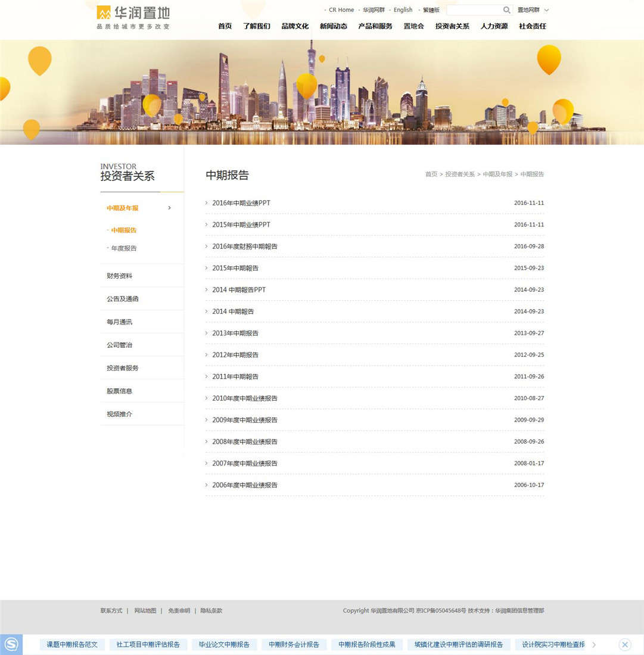
Task: Open 公告及通函 sidebar item
Action: [x=123, y=299]
